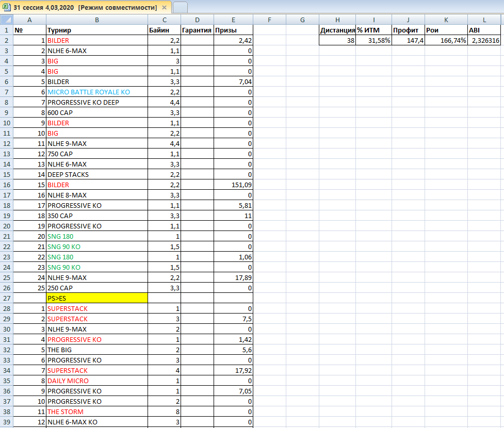Select the profit value 147,4
The width and height of the screenshot is (504, 428).
pos(408,41)
